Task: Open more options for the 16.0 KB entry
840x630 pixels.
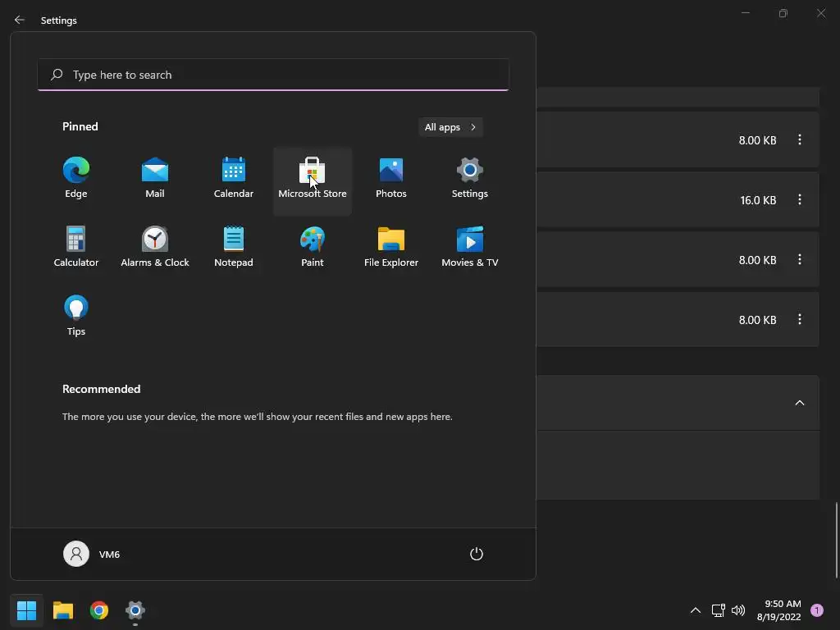Action: tap(799, 200)
